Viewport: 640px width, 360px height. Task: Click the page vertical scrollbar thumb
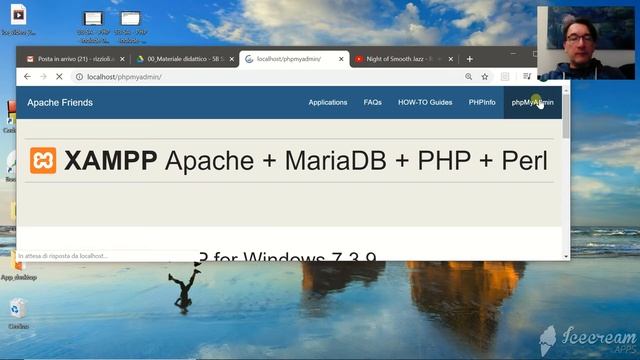point(566,117)
